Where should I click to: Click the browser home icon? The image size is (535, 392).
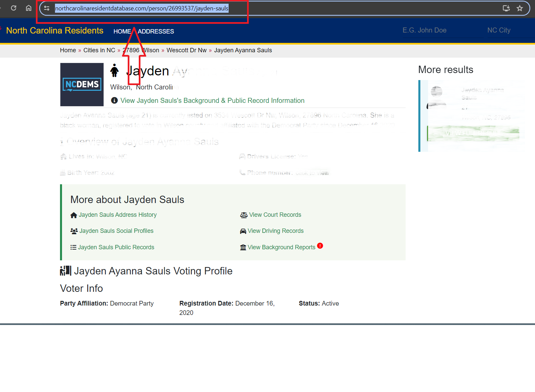[29, 8]
